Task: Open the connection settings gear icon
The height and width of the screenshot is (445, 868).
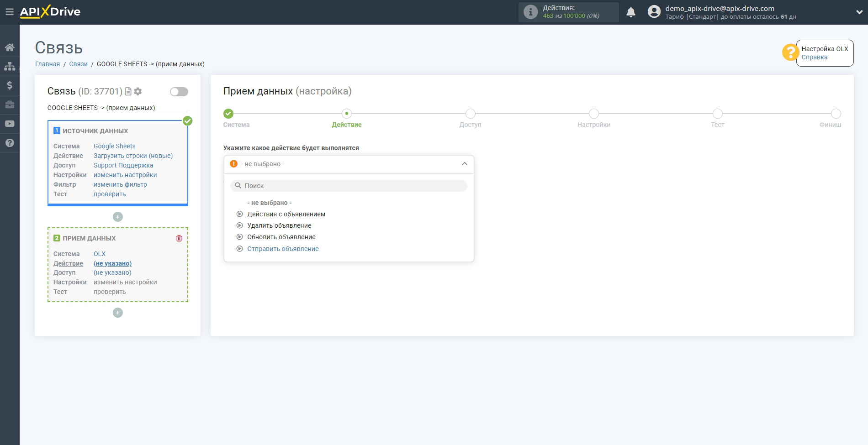Action: [138, 91]
